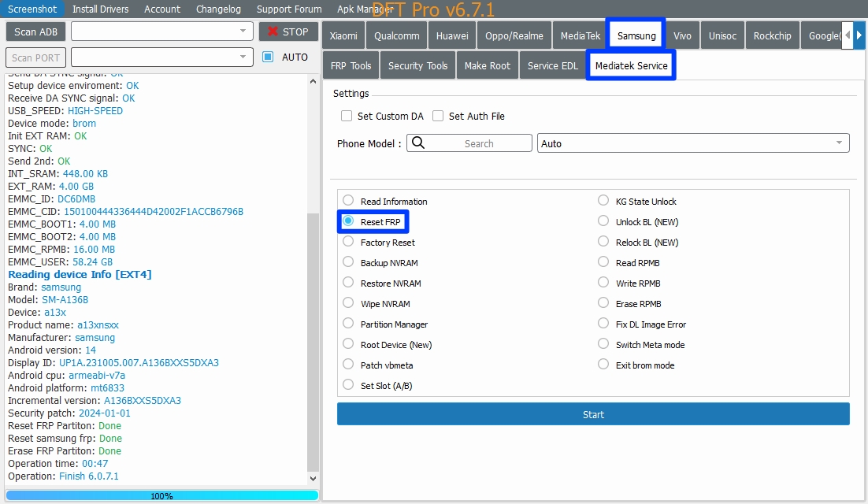Switch to Xiaomi tab

(343, 35)
